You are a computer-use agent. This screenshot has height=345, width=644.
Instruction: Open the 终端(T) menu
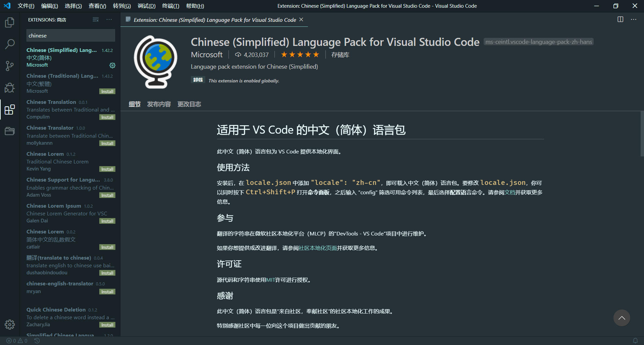pos(170,6)
